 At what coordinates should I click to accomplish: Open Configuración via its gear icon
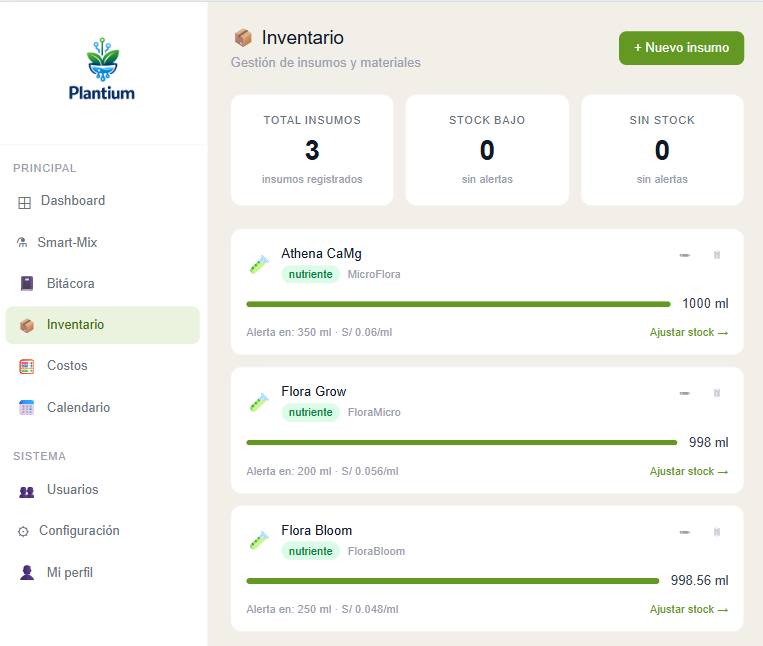[x=23, y=532]
